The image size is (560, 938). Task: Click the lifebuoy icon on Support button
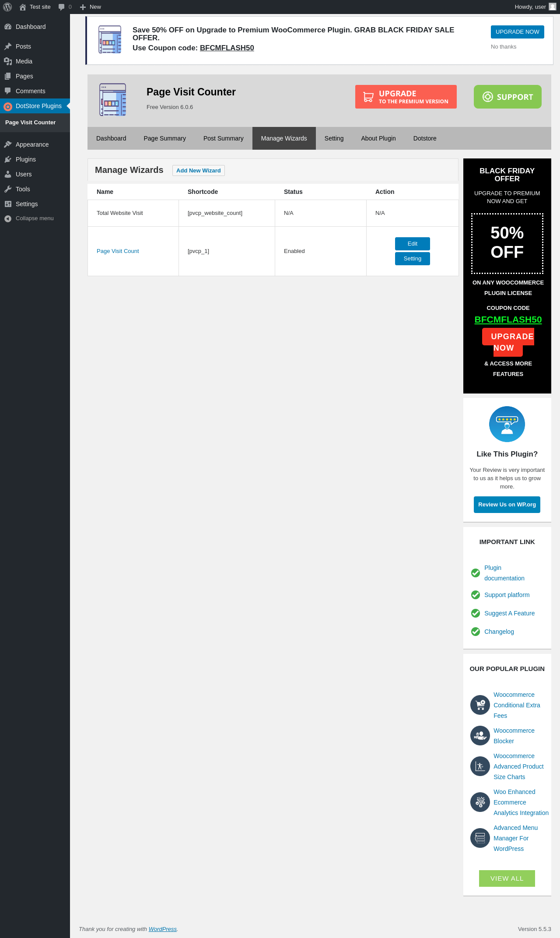click(x=488, y=97)
